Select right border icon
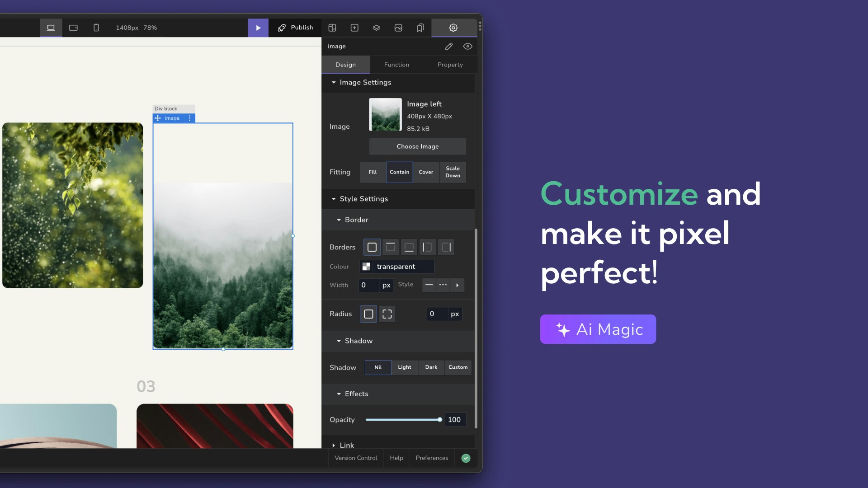 coord(446,247)
